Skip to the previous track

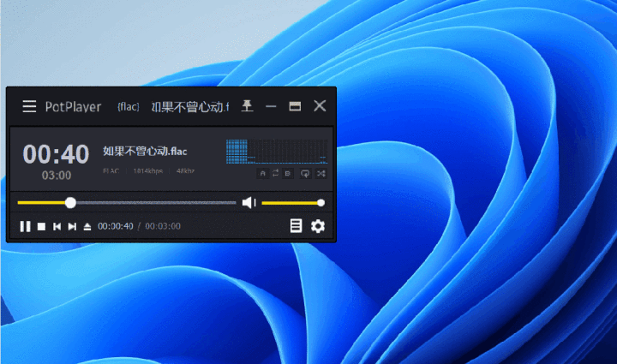pos(57,226)
